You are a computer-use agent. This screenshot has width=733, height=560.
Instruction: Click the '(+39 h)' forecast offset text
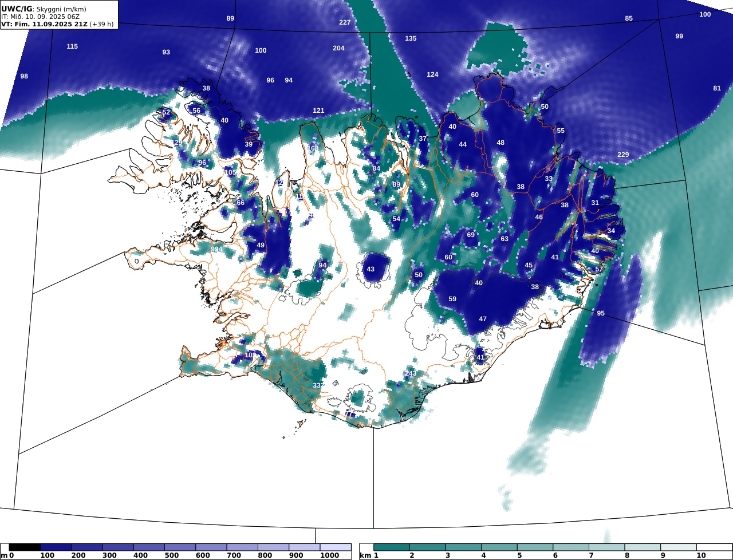click(101, 24)
